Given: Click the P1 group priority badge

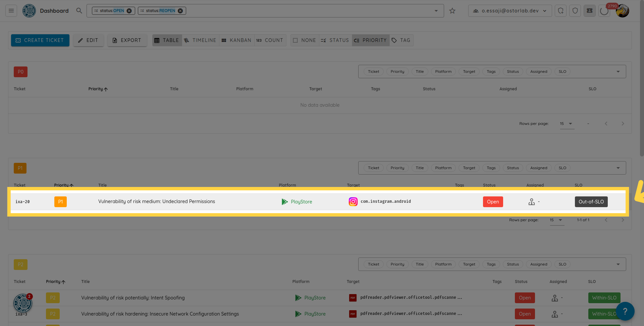Looking at the screenshot, I should point(20,168).
